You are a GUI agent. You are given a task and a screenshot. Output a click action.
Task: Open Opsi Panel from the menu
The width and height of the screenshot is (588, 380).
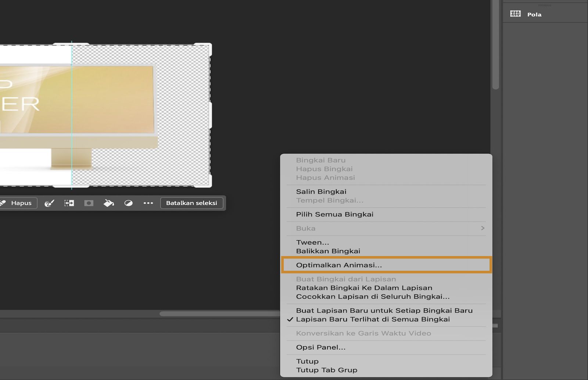point(320,347)
